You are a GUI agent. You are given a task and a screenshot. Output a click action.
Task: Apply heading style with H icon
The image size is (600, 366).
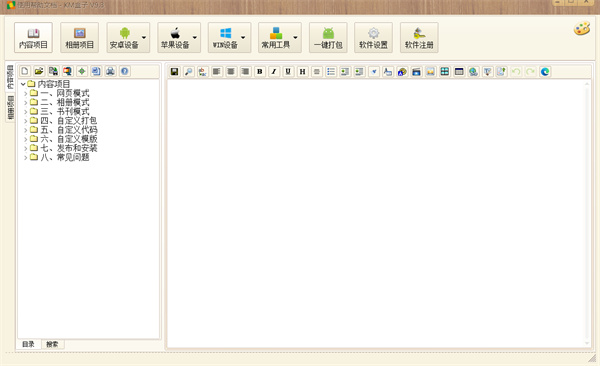[x=302, y=72]
